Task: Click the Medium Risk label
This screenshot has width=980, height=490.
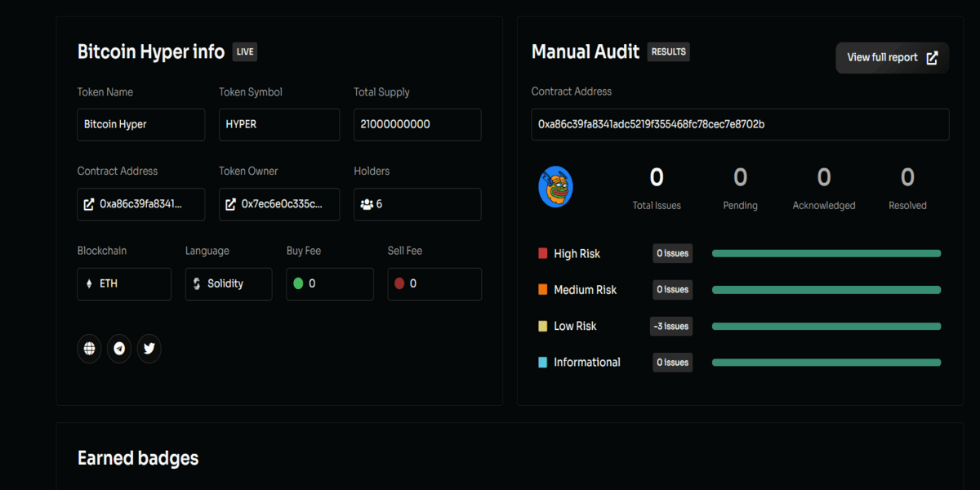Action: point(586,290)
